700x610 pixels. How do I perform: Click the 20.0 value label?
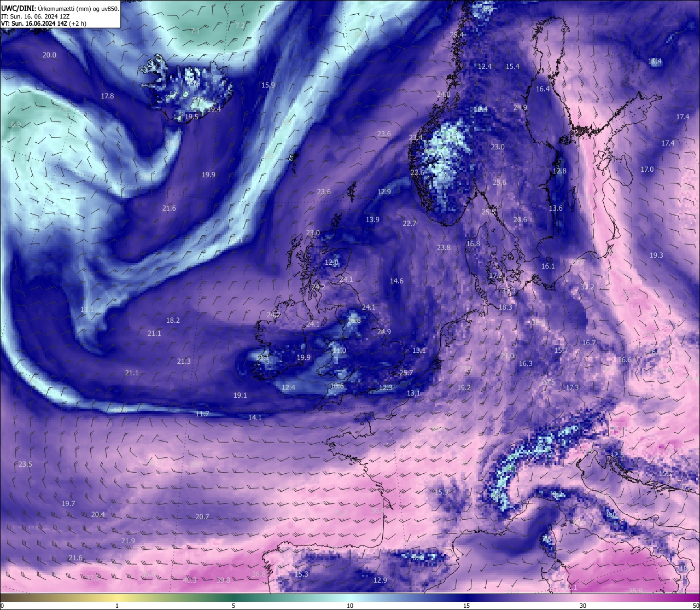point(49,55)
